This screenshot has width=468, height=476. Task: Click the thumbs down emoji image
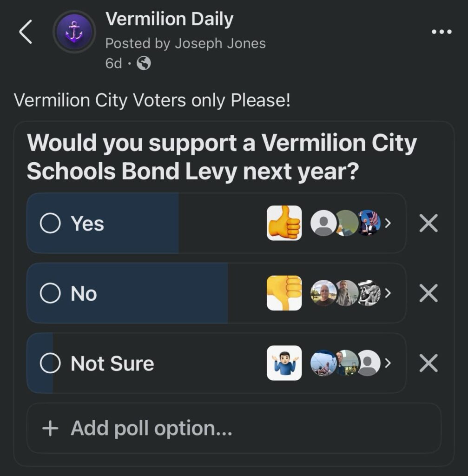284,293
